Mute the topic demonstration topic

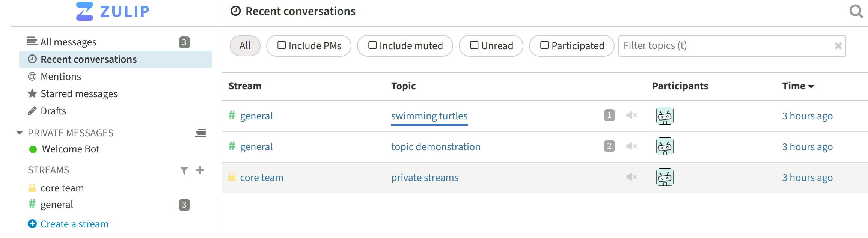pyautogui.click(x=631, y=146)
